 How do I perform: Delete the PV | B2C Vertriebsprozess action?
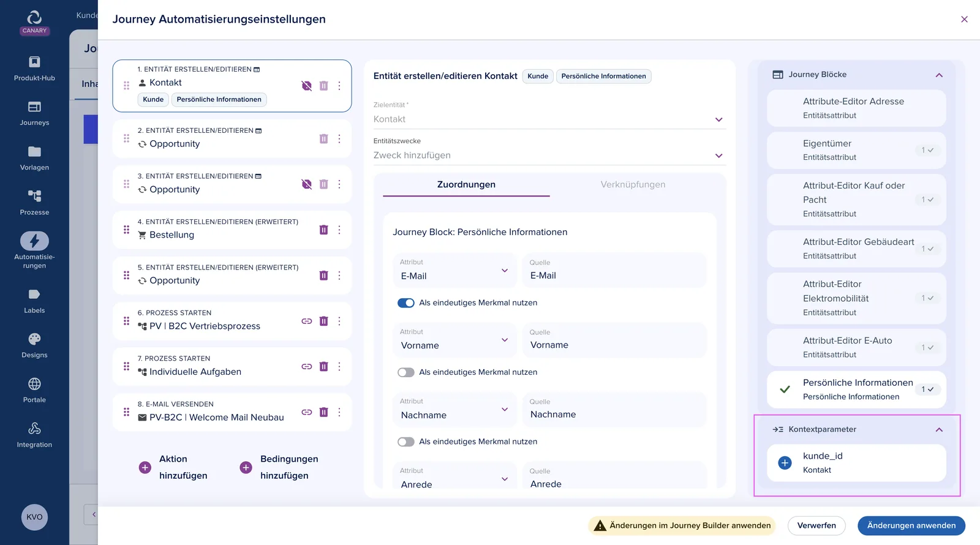(x=323, y=321)
